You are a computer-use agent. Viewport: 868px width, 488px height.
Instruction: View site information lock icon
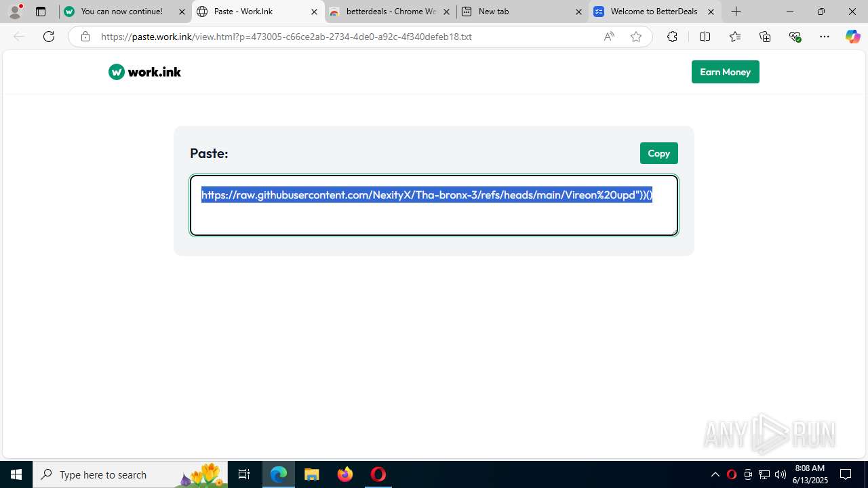pyautogui.click(x=85, y=37)
